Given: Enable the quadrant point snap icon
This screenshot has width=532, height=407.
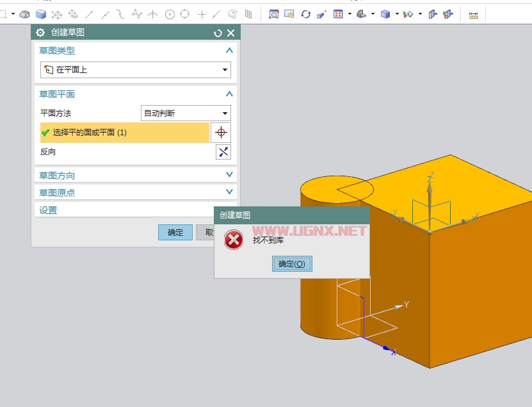Looking at the screenshot, I should click(184, 14).
